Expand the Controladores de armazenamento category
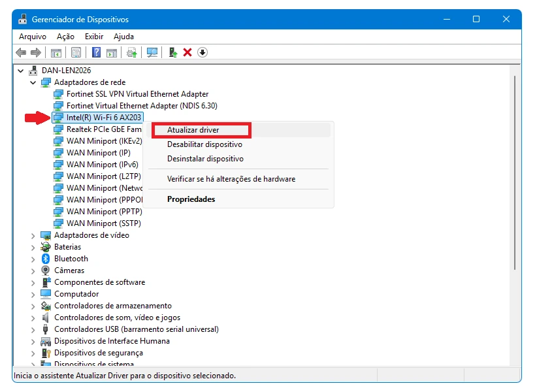This screenshot has width=535, height=392. pos(33,306)
